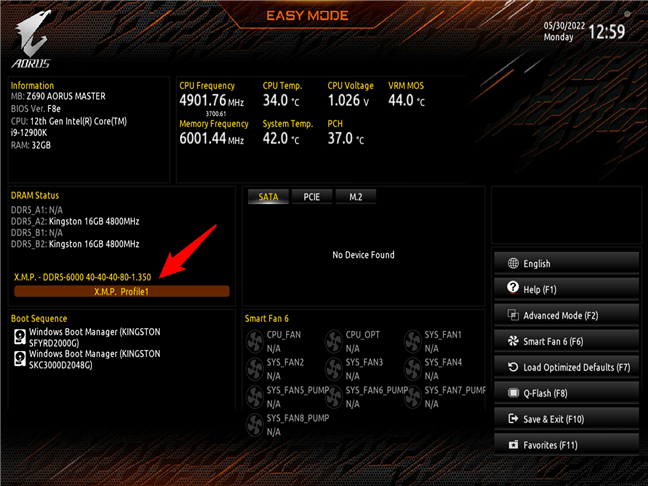Click the Q-Flash chip icon
The width and height of the screenshot is (648, 486).
[x=513, y=393]
